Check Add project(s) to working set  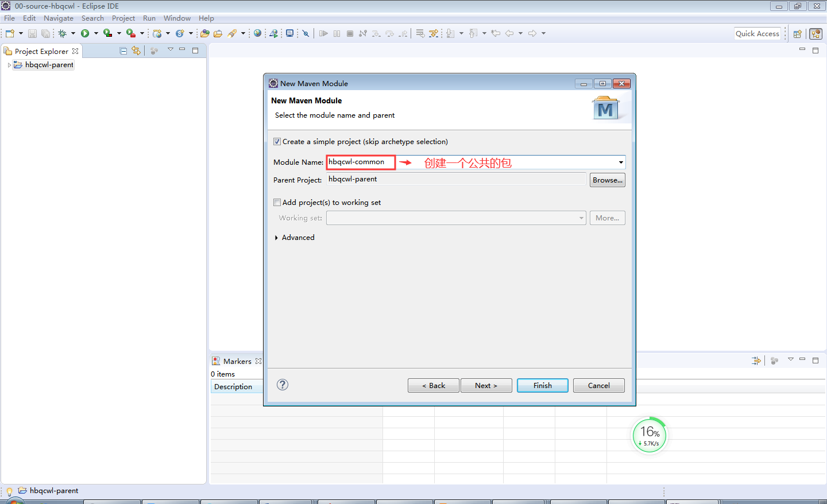tap(277, 202)
